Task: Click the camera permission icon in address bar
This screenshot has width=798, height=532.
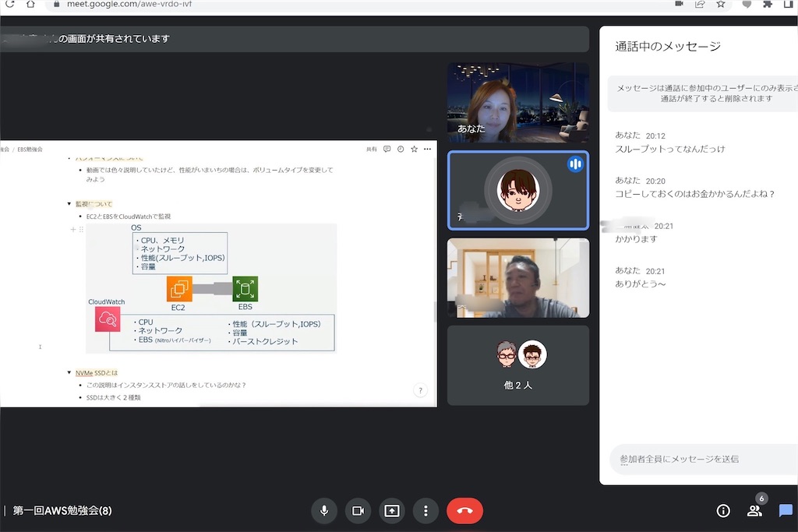Action: (679, 4)
